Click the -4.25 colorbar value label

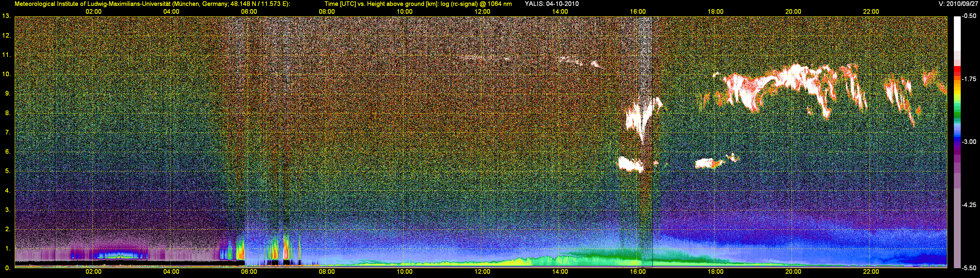point(969,205)
